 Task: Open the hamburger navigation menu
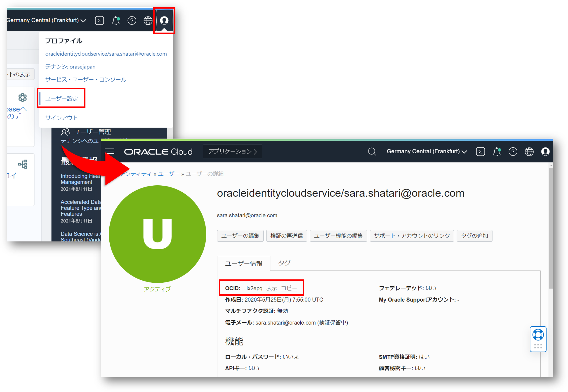(x=110, y=151)
